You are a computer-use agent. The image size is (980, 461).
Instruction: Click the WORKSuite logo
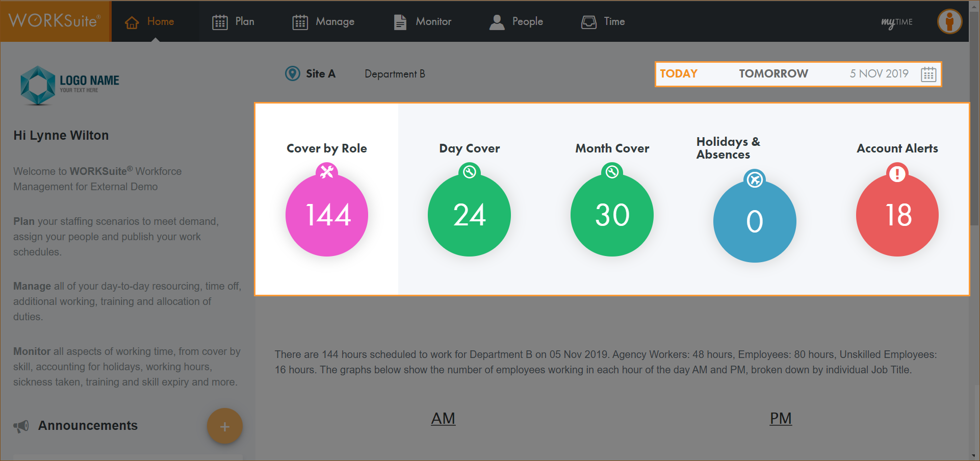[x=55, y=21]
